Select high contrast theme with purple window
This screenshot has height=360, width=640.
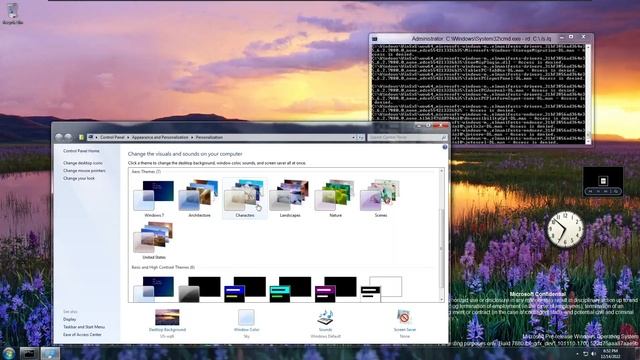tap(335, 289)
